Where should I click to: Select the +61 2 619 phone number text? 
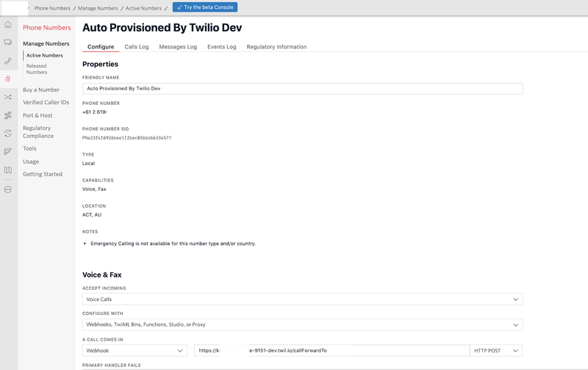(x=94, y=112)
